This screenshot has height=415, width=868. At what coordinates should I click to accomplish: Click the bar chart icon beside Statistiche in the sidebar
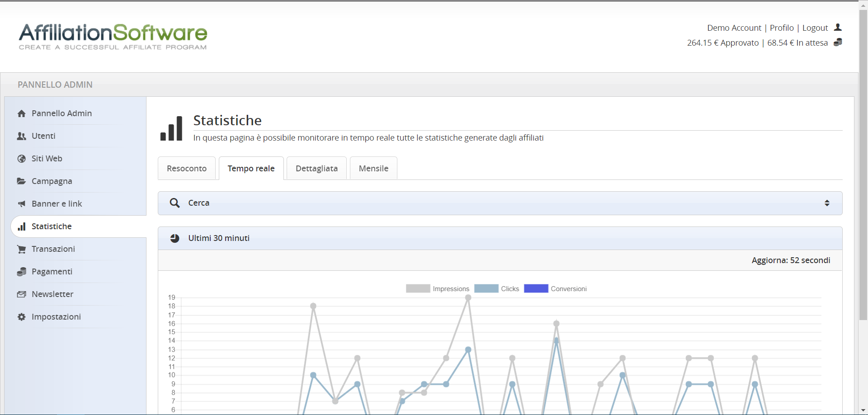(x=21, y=226)
